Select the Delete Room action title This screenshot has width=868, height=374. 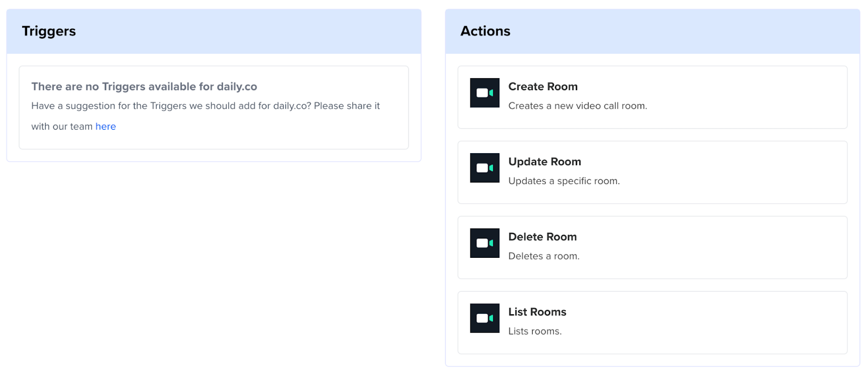click(542, 237)
